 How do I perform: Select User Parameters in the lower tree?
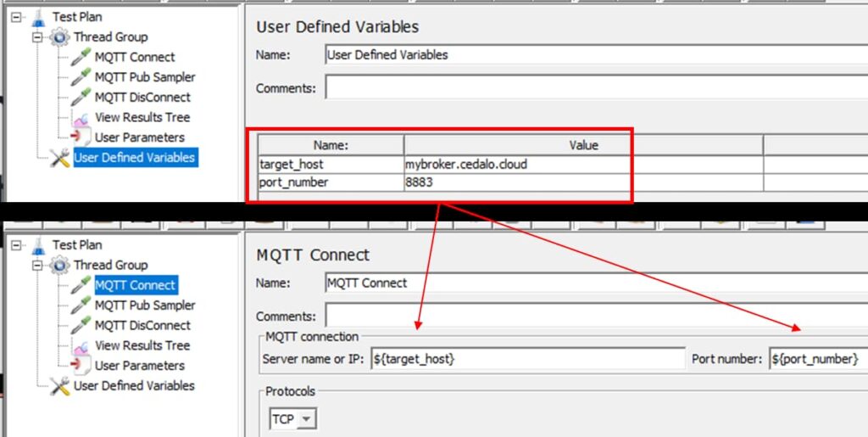coord(140,366)
